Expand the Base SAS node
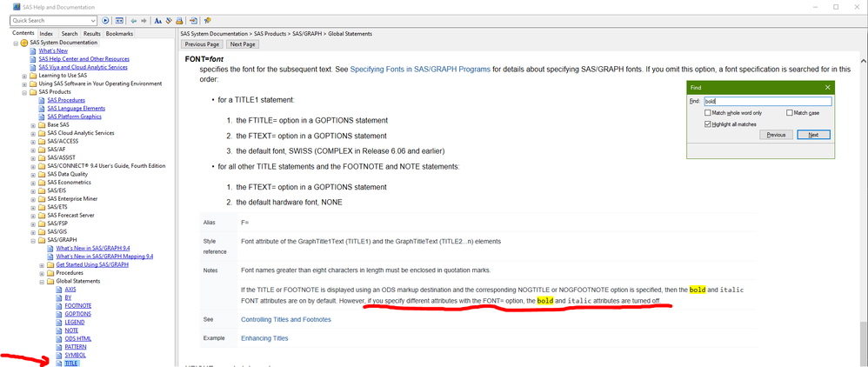The image size is (868, 367). (x=33, y=125)
